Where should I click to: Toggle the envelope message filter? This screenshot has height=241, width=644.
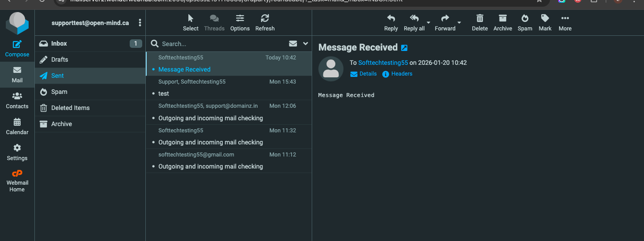click(x=293, y=44)
